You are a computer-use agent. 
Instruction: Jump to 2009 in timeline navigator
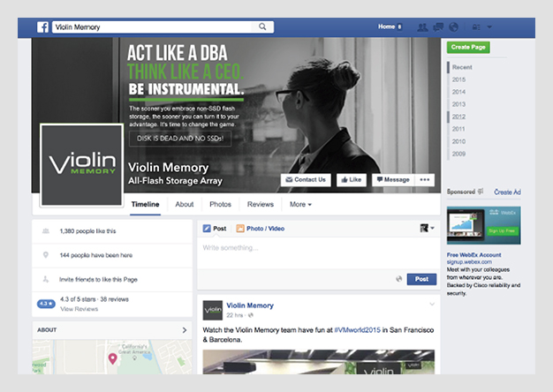pyautogui.click(x=458, y=154)
